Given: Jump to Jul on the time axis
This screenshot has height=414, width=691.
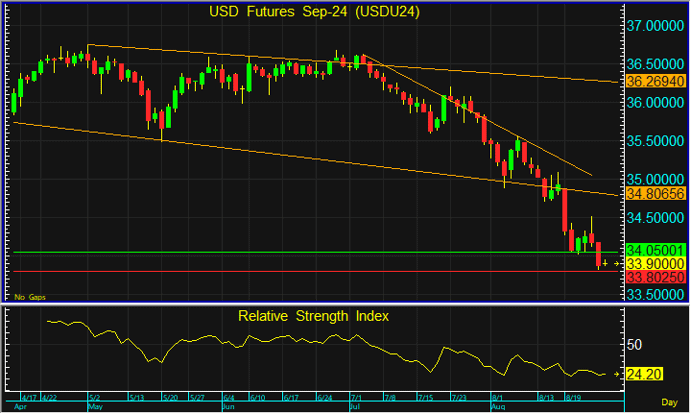Looking at the screenshot, I should [355, 408].
